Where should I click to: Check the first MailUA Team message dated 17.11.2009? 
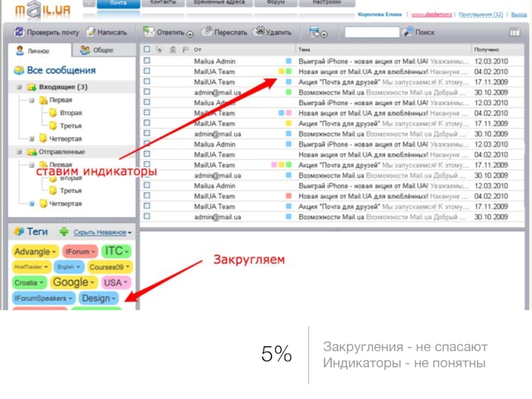pos(147,82)
